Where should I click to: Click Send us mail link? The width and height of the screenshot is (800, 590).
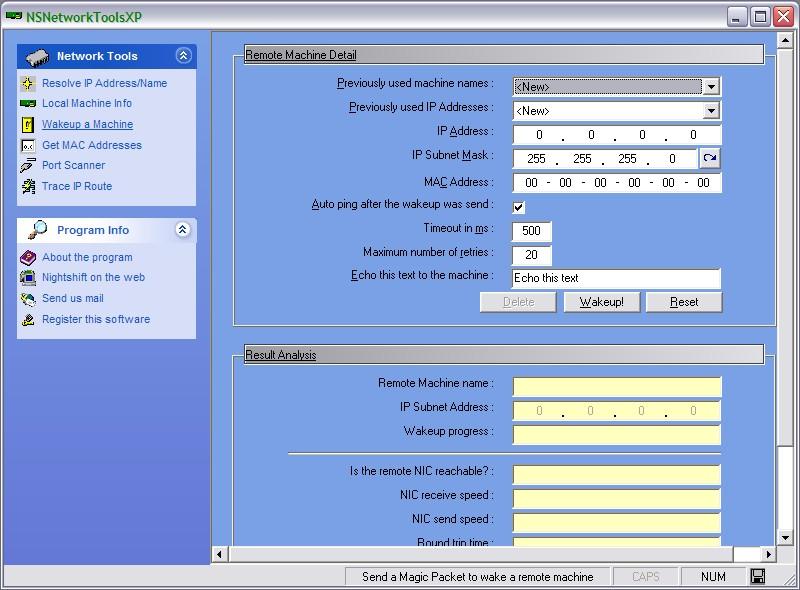[x=73, y=298]
